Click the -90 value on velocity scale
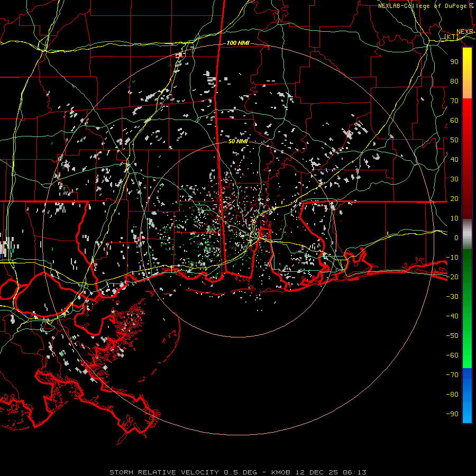The width and height of the screenshot is (476, 476). point(452,414)
